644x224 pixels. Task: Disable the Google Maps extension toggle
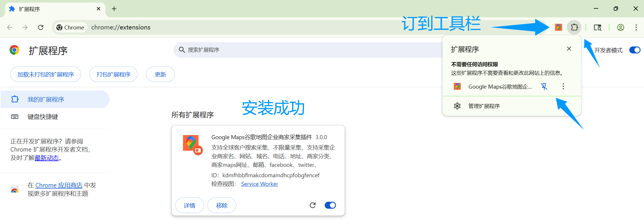click(x=330, y=205)
